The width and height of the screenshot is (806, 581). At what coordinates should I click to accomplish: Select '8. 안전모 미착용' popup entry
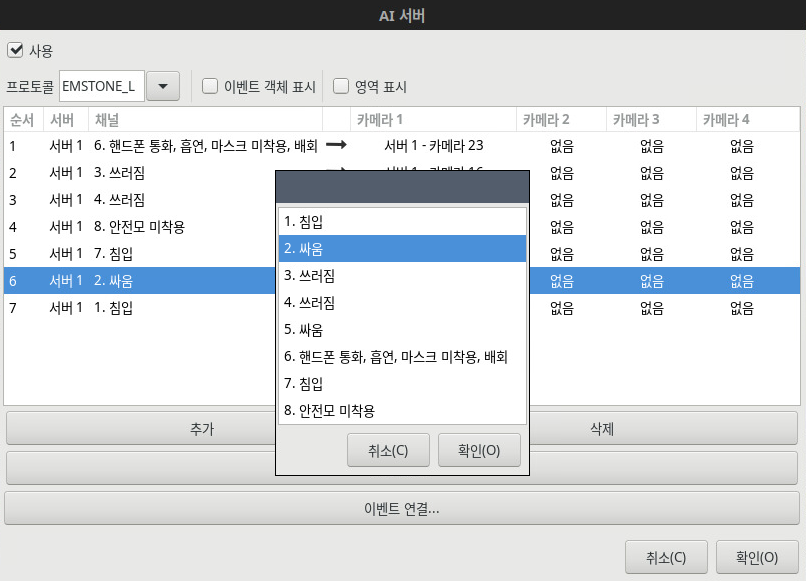(x=402, y=410)
